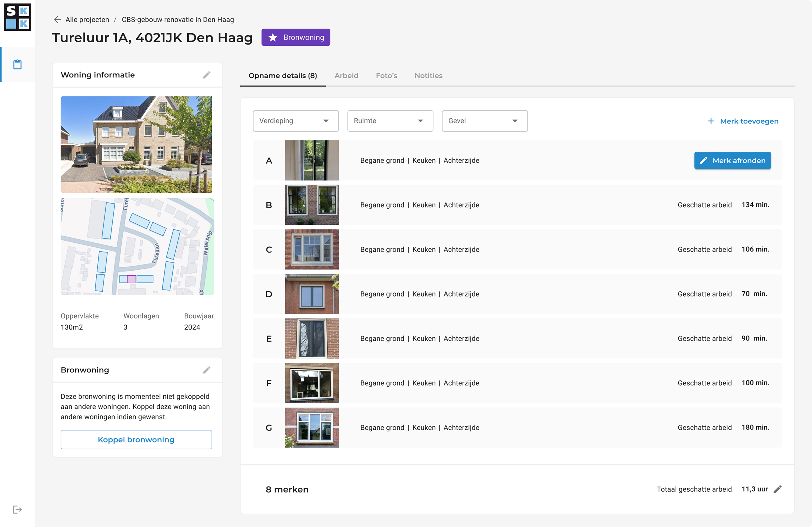Edit Woning informatie with pencil icon
The width and height of the screenshot is (812, 527).
[207, 75]
